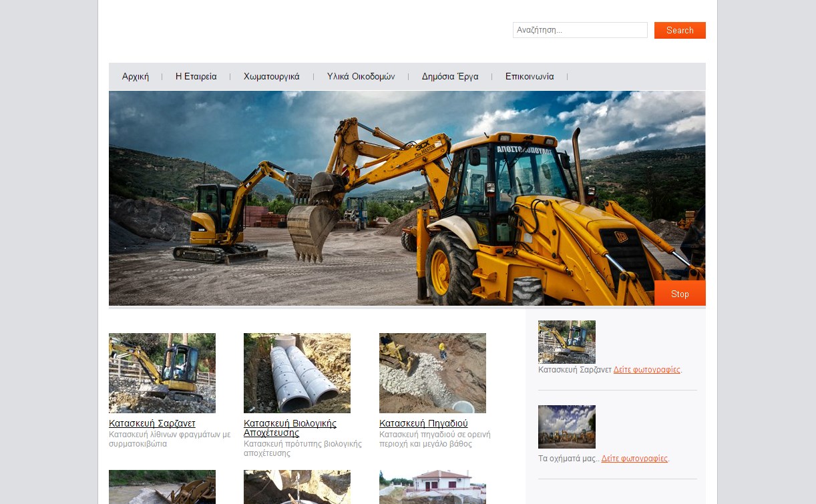Click the sidebar vehicles thumbnail above Τα οχήματά μας
Viewport: 816px width, 504px height.
pos(567,427)
